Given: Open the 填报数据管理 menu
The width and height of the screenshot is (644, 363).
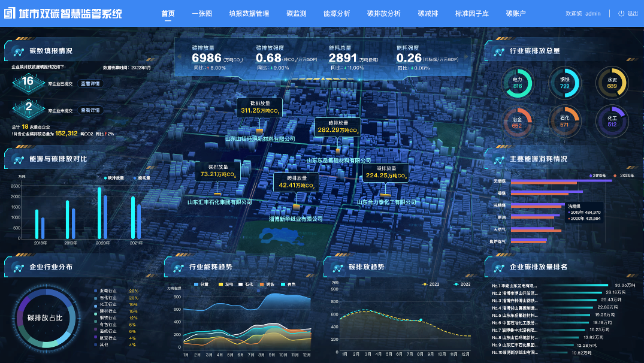Looking at the screenshot, I should pos(249,13).
